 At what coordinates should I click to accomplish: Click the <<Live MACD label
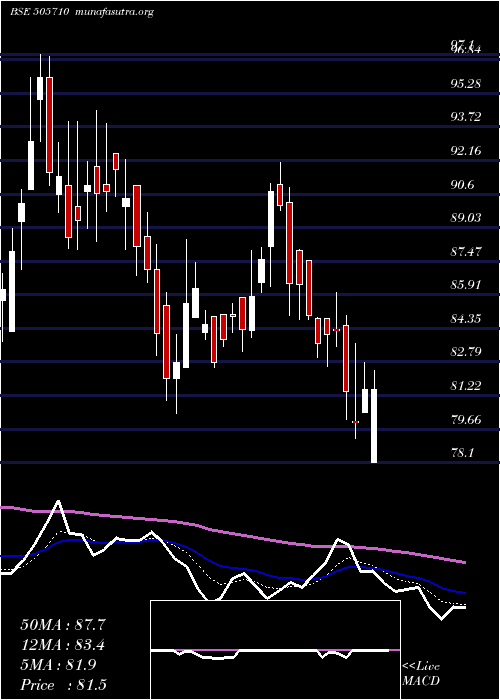click(x=421, y=674)
